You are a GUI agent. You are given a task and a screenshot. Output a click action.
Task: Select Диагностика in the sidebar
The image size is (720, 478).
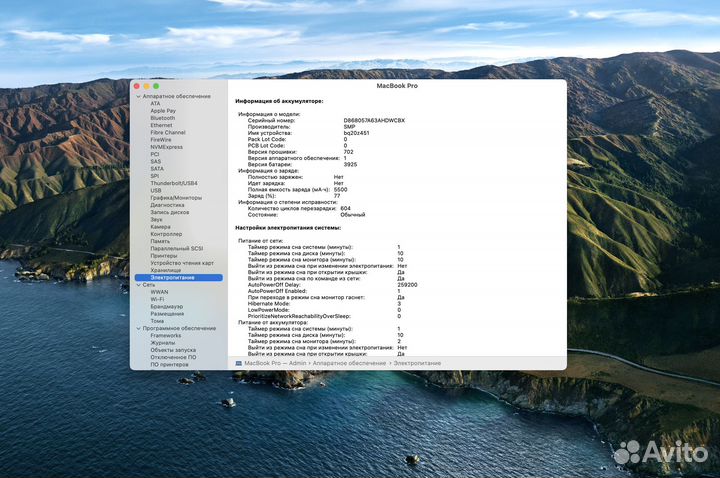(167, 205)
